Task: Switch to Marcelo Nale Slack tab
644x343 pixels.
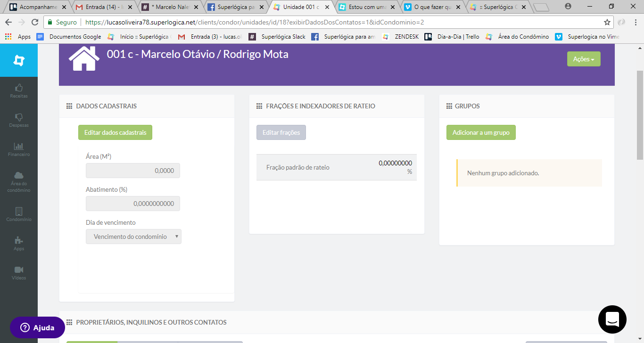Action: click(x=170, y=7)
